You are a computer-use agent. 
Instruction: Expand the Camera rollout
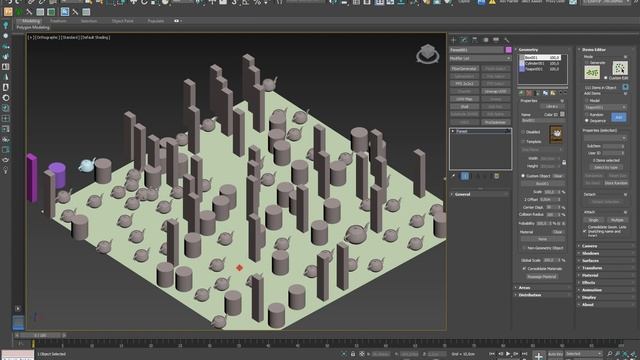607,246
